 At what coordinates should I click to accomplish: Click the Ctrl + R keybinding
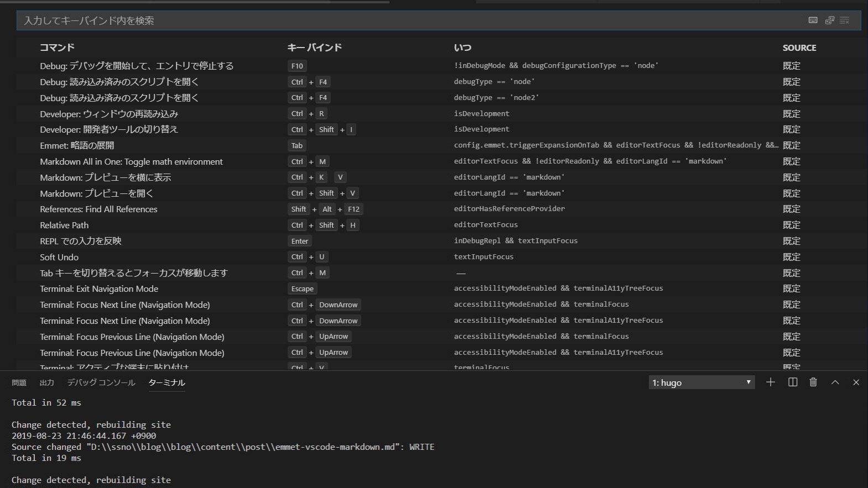coord(308,114)
